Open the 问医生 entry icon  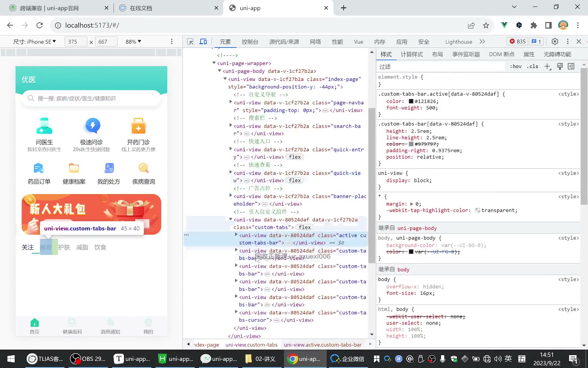pyautogui.click(x=44, y=126)
